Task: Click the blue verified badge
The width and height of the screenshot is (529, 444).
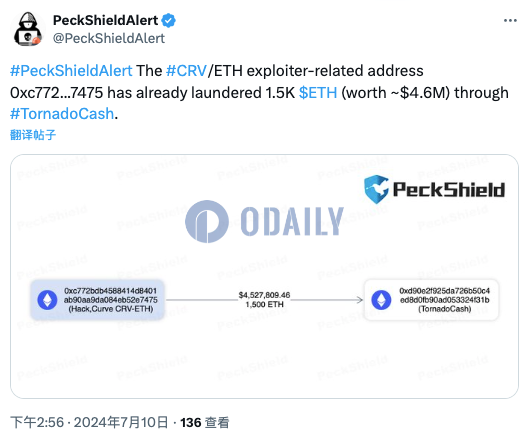Action: pos(168,21)
